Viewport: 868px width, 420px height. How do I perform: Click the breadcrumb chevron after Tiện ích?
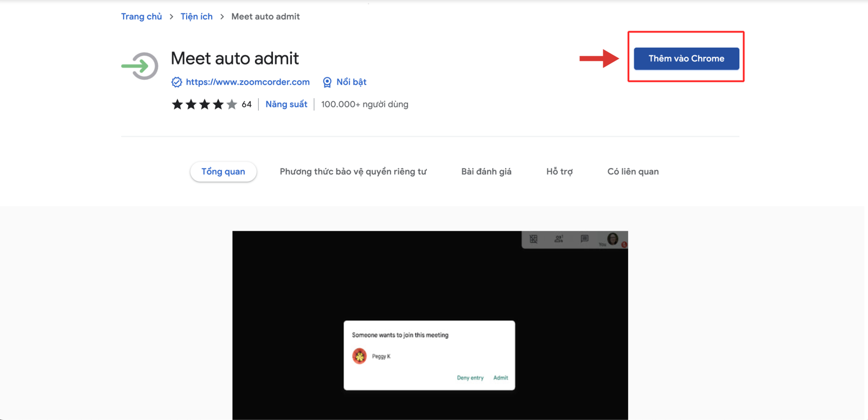tap(222, 17)
